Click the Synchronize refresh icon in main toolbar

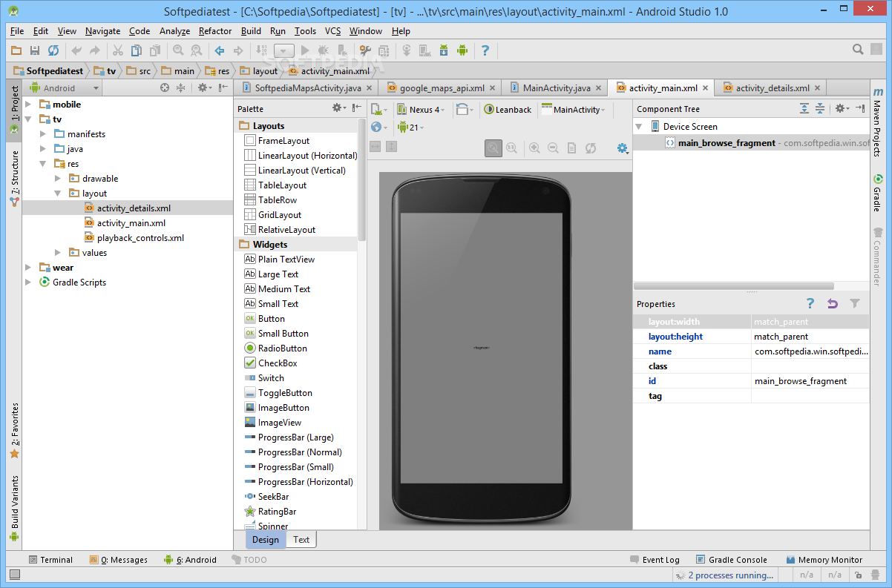[x=53, y=50]
